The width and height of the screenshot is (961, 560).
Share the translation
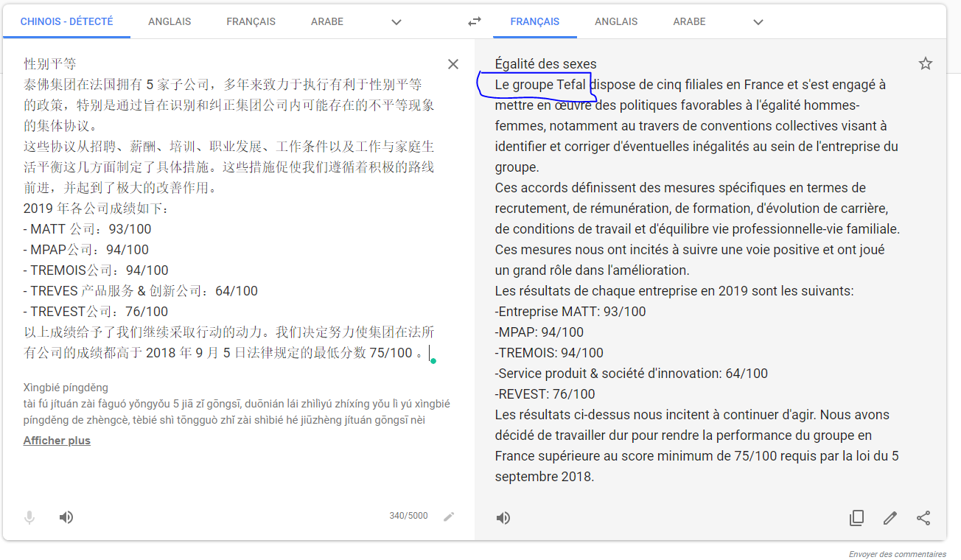point(923,518)
